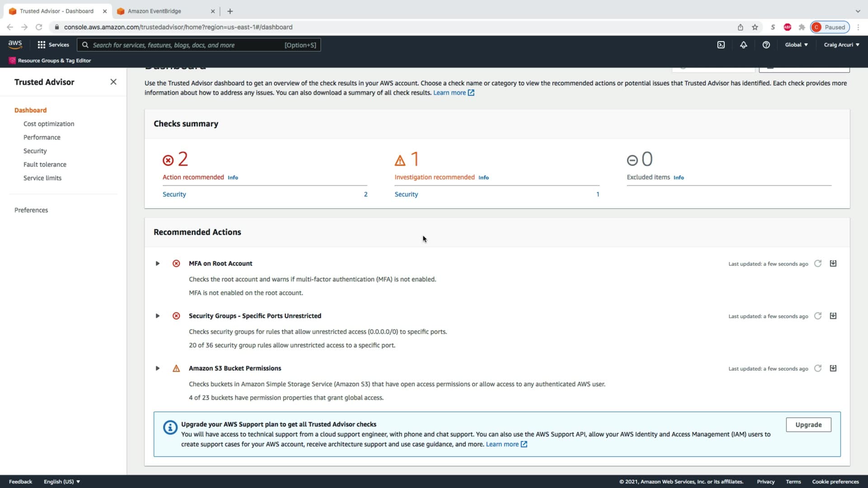Close the Trusted Advisor side panel

tap(113, 82)
